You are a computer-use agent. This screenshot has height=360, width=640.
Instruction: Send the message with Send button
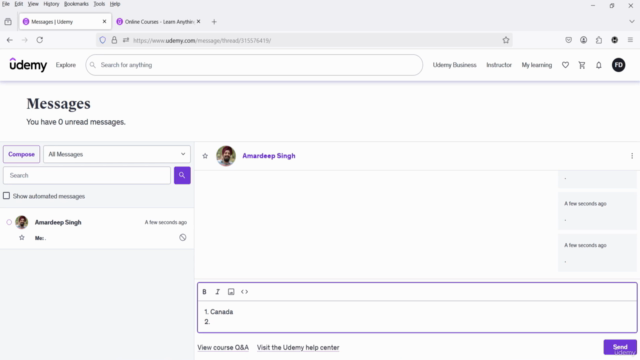tap(620, 347)
